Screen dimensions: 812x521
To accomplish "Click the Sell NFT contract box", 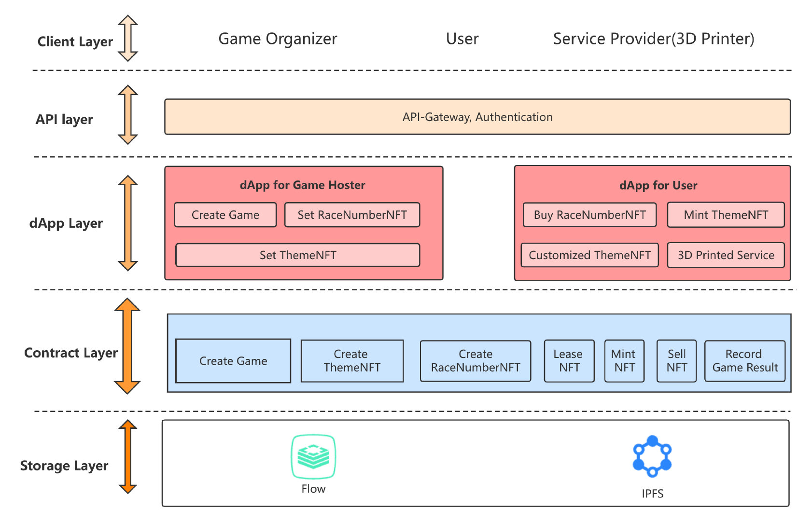I will tap(677, 361).
